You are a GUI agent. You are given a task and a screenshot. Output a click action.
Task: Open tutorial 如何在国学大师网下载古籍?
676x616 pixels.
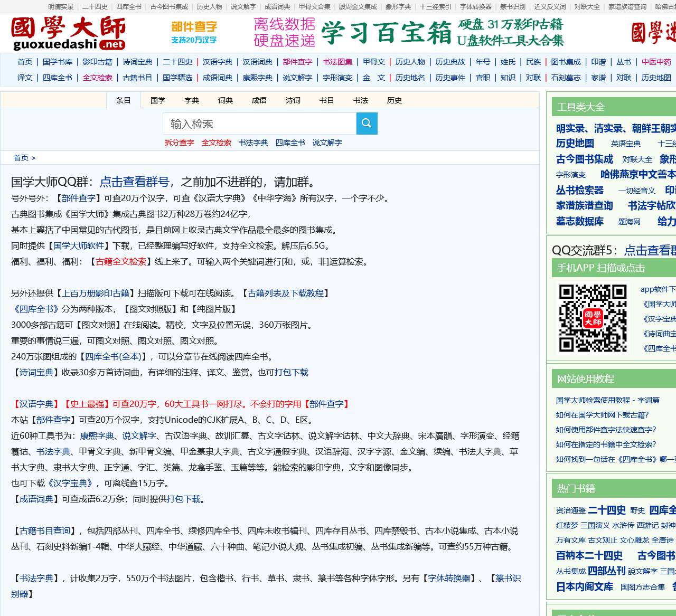pos(603,415)
